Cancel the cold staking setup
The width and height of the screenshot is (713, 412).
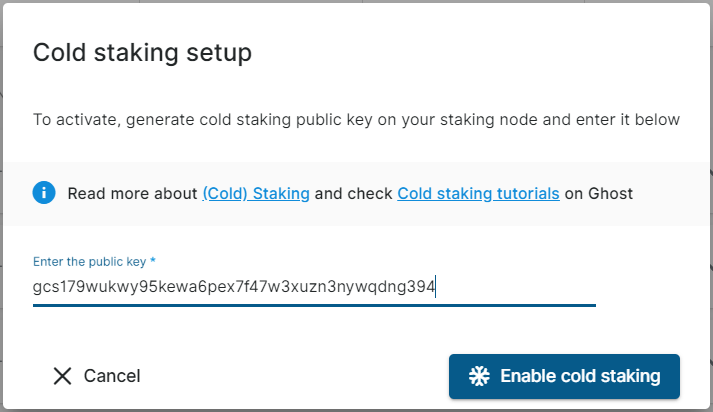[97, 376]
